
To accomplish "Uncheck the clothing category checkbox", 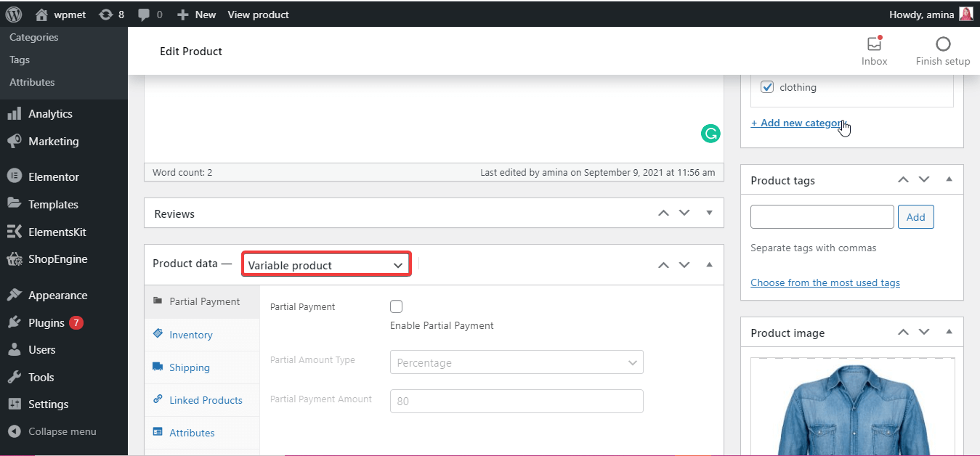I will (767, 87).
